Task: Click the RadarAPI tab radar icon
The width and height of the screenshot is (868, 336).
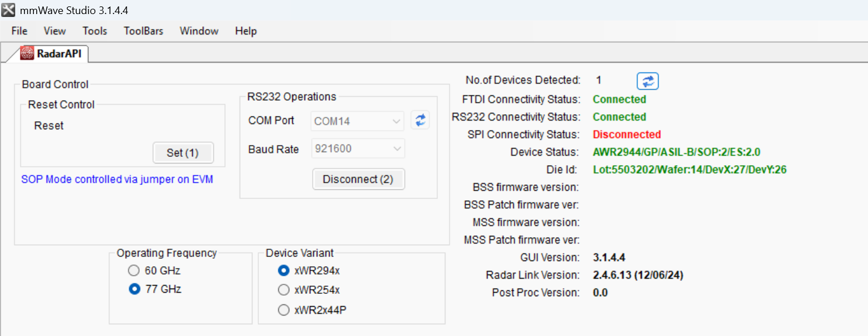Action: 27,53
